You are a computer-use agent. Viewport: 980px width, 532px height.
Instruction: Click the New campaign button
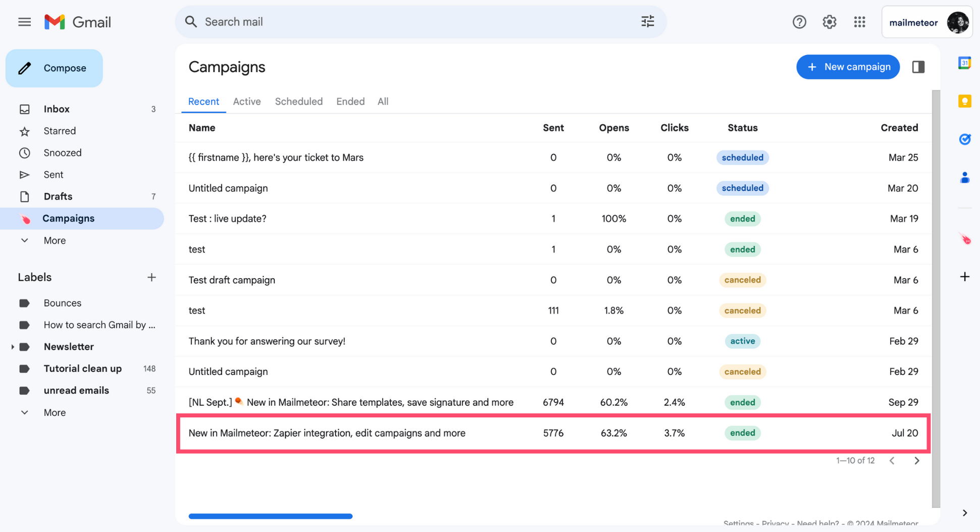tap(848, 67)
